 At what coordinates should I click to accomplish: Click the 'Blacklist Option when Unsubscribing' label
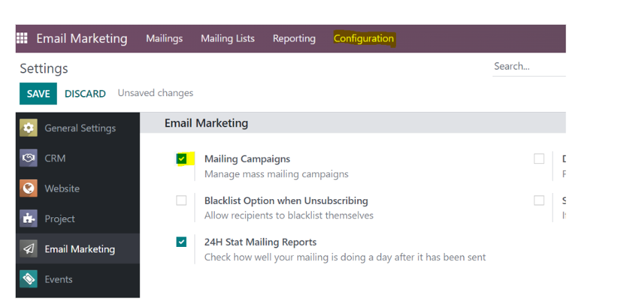pos(286,201)
